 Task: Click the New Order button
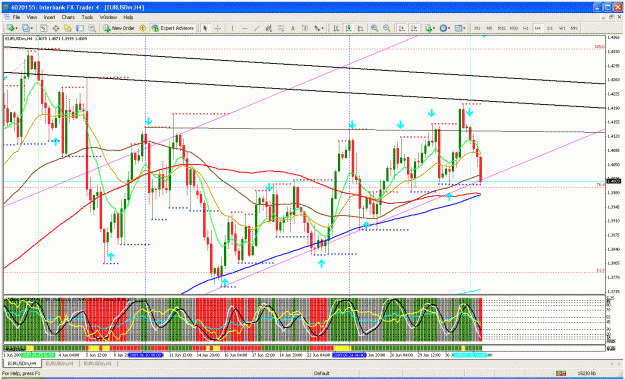click(x=119, y=28)
